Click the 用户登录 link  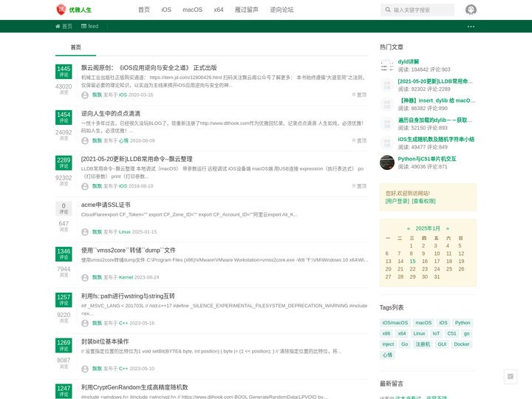click(398, 201)
